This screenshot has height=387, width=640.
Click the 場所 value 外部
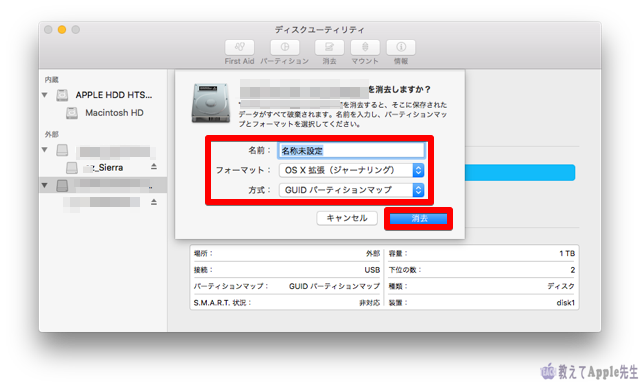pyautogui.click(x=373, y=254)
